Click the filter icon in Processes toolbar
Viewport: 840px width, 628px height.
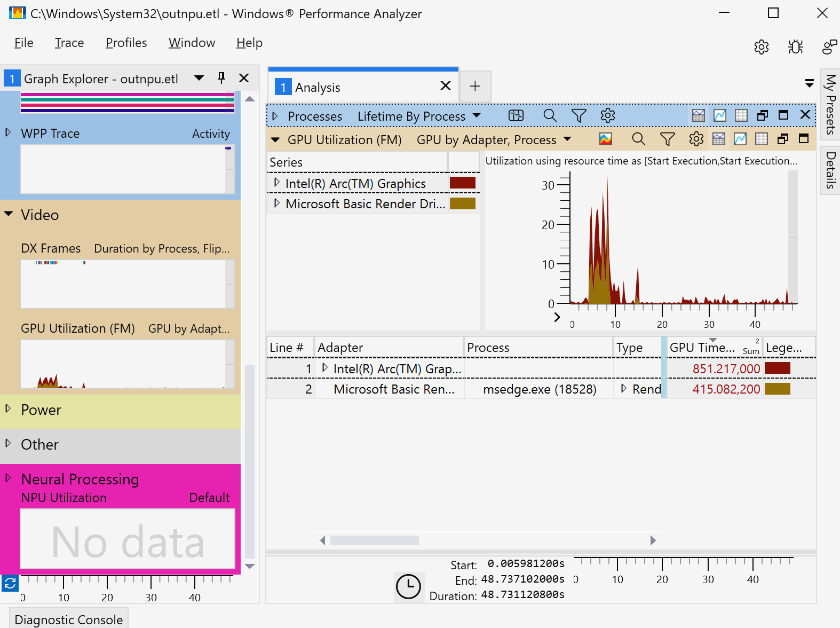579,116
